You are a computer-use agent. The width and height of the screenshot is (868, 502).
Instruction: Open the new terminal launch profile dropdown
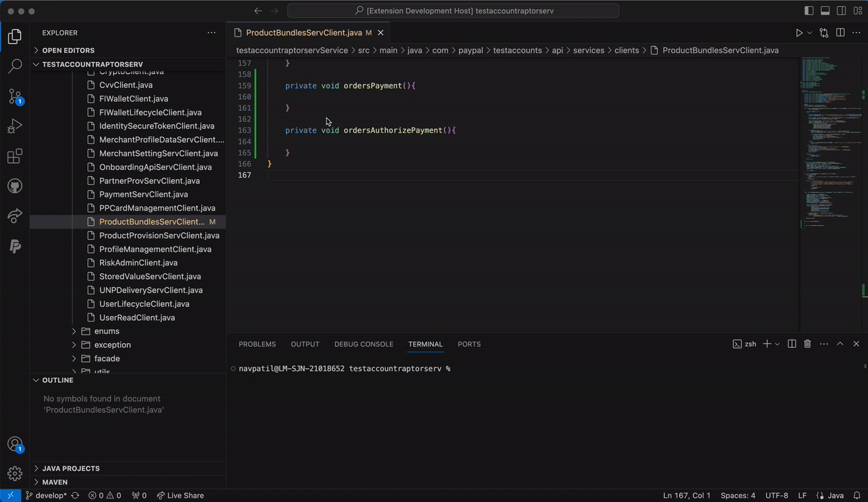coord(777,344)
